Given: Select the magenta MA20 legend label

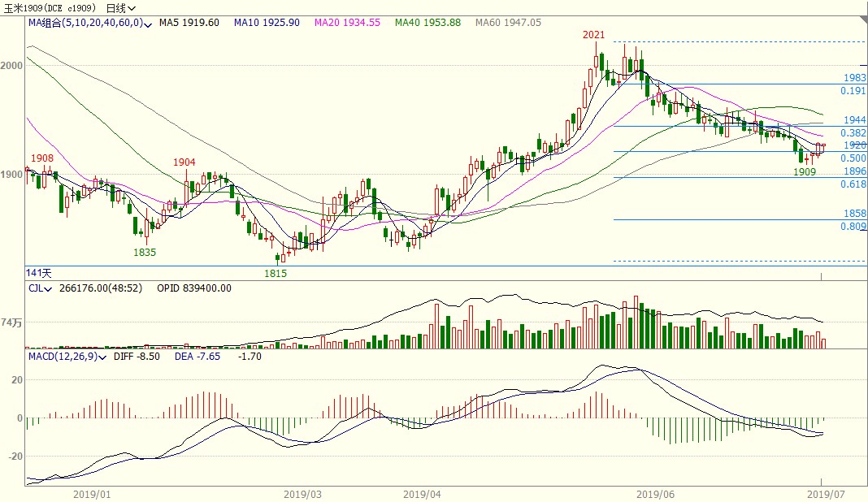Looking at the screenshot, I should [x=347, y=23].
